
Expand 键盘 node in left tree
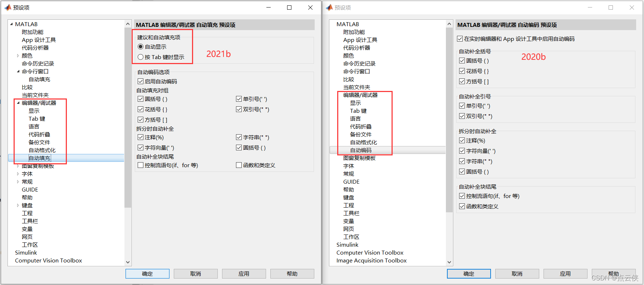coord(18,206)
